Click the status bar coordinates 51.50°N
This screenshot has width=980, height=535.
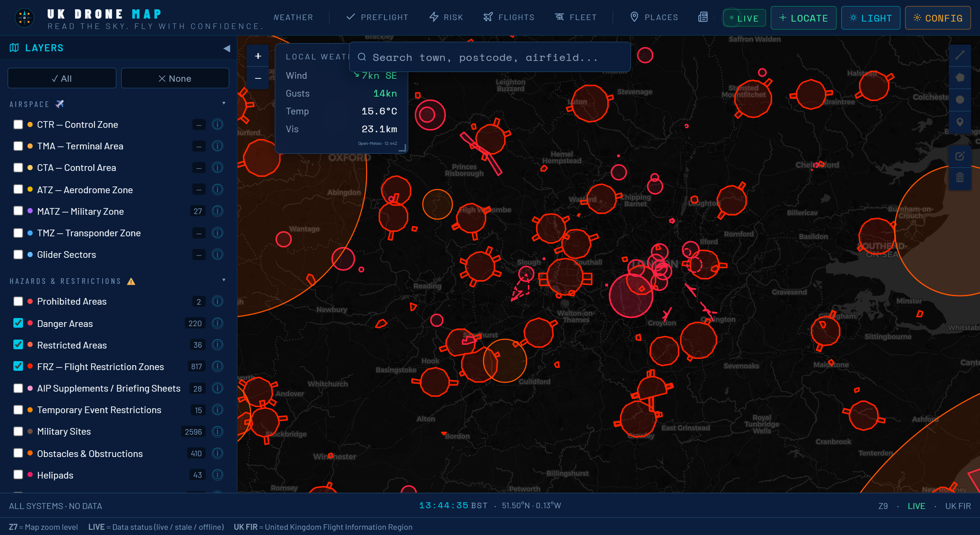click(531, 505)
